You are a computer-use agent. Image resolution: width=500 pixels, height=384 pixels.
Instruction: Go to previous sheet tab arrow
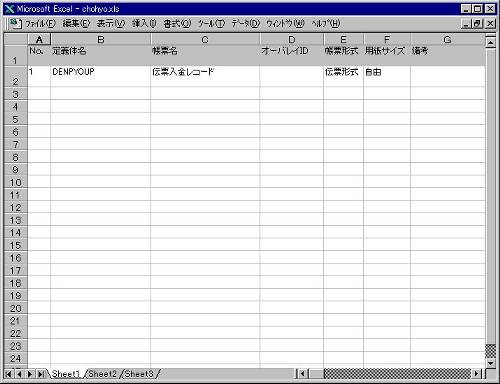point(19,374)
